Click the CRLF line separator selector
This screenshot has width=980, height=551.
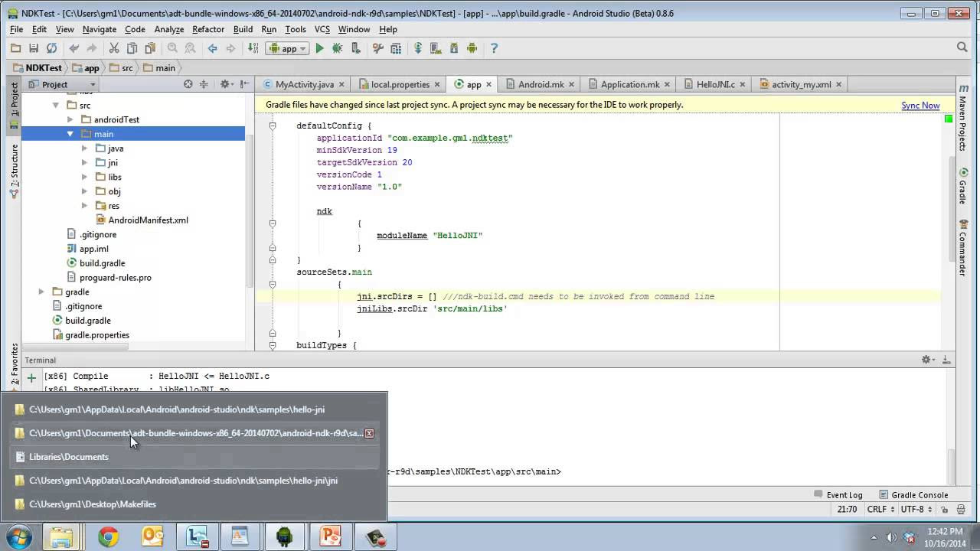pos(880,509)
